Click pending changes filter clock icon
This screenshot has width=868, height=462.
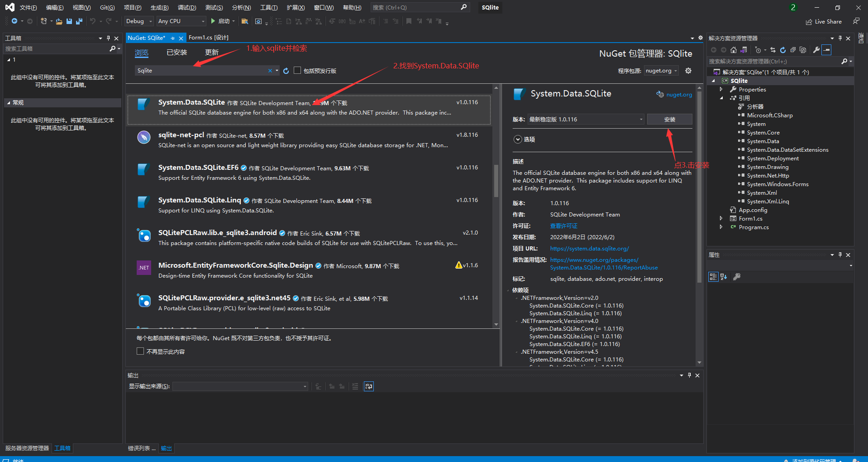pos(758,50)
